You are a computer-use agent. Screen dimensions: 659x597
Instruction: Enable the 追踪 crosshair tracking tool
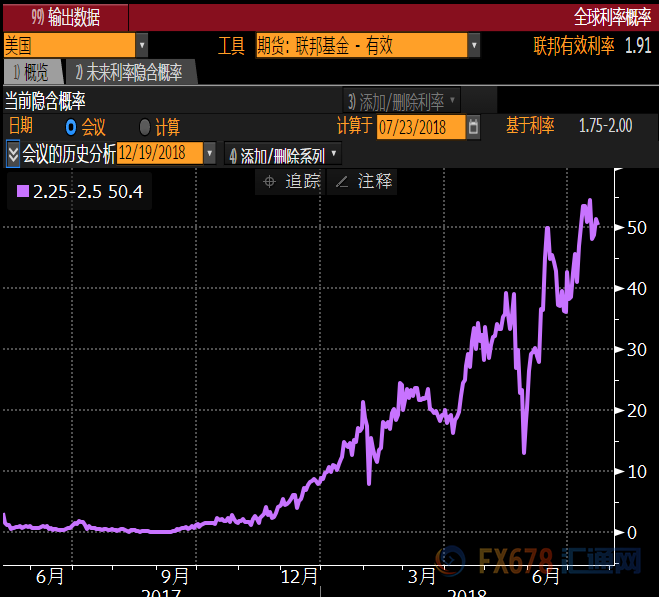[291, 181]
